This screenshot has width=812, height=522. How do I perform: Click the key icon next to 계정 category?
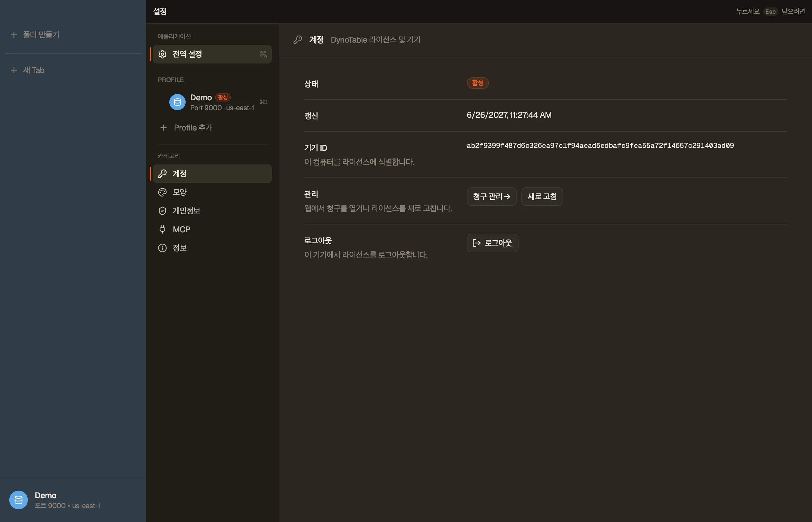[162, 173]
